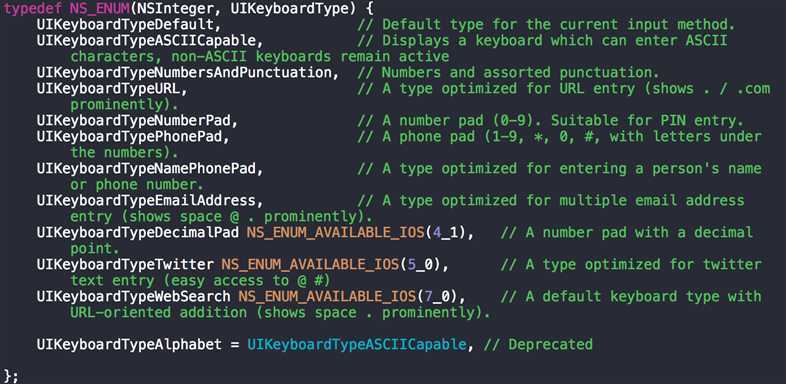The height and width of the screenshot is (384, 786).
Task: Click UIKeyboardTypeASCIICapable enum case at line start
Action: 146,41
